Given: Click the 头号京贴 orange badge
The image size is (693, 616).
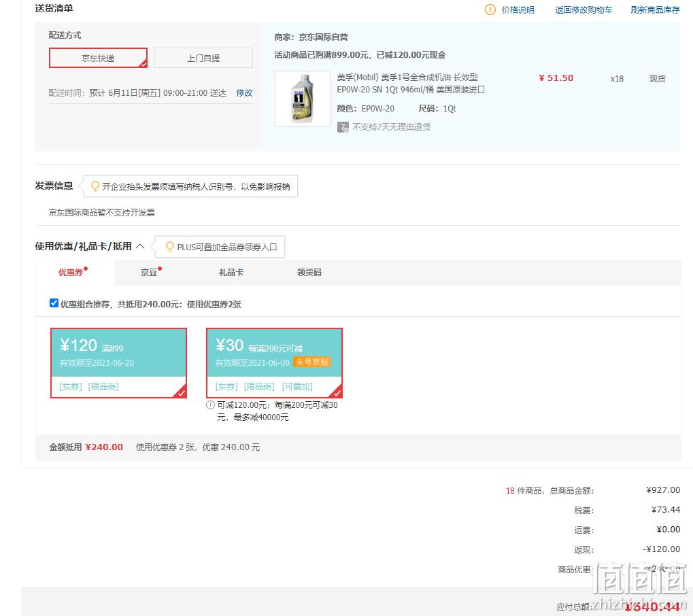Looking at the screenshot, I should point(312,362).
